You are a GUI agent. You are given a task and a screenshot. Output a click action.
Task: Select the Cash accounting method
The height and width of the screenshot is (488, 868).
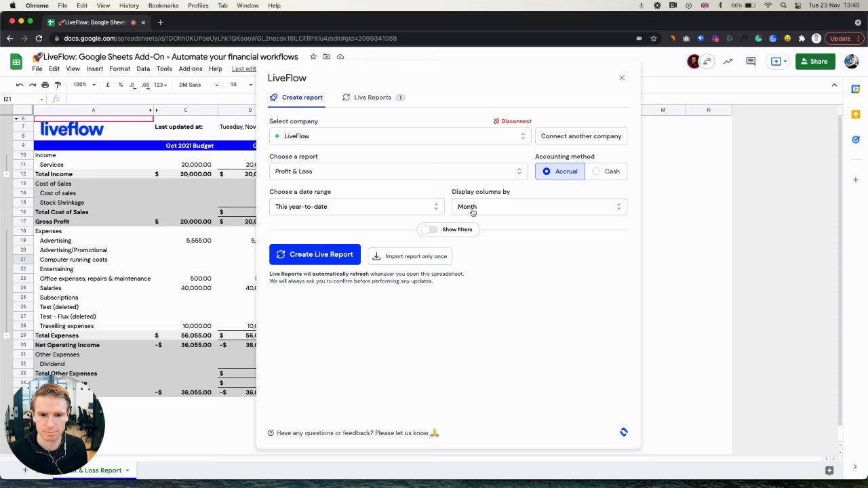606,171
